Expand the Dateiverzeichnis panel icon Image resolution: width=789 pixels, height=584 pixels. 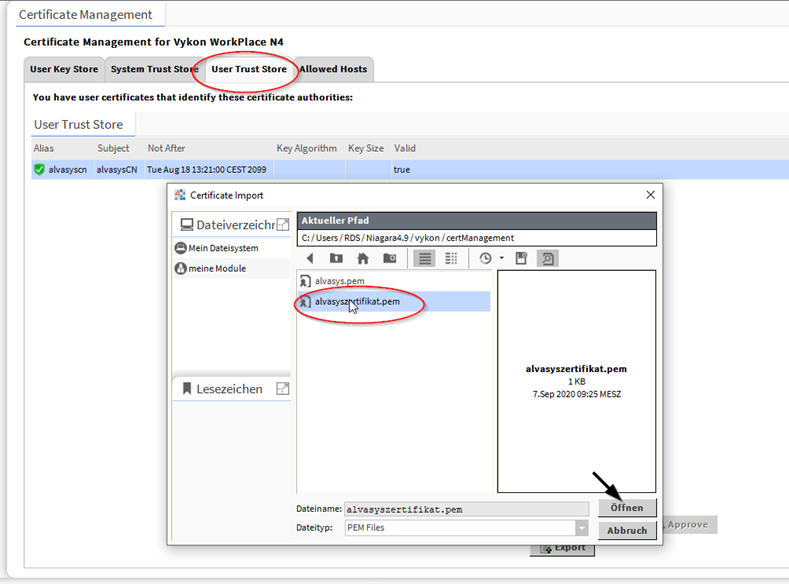point(283,224)
